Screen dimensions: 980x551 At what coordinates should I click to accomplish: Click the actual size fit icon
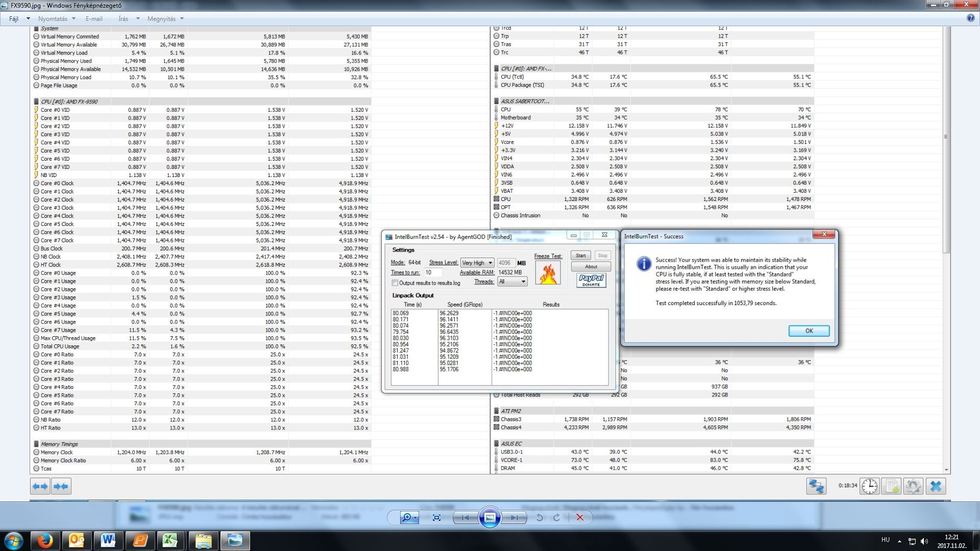coord(436,517)
